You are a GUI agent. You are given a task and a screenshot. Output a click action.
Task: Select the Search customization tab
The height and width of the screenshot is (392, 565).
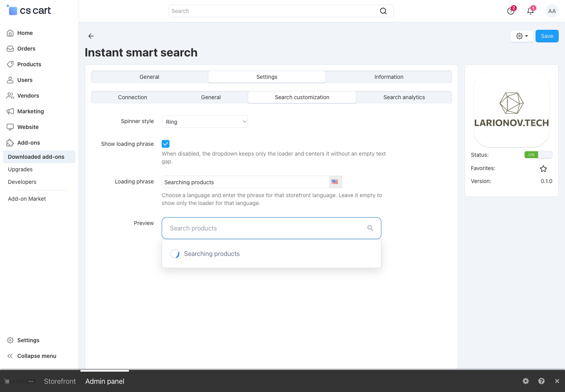point(302,97)
